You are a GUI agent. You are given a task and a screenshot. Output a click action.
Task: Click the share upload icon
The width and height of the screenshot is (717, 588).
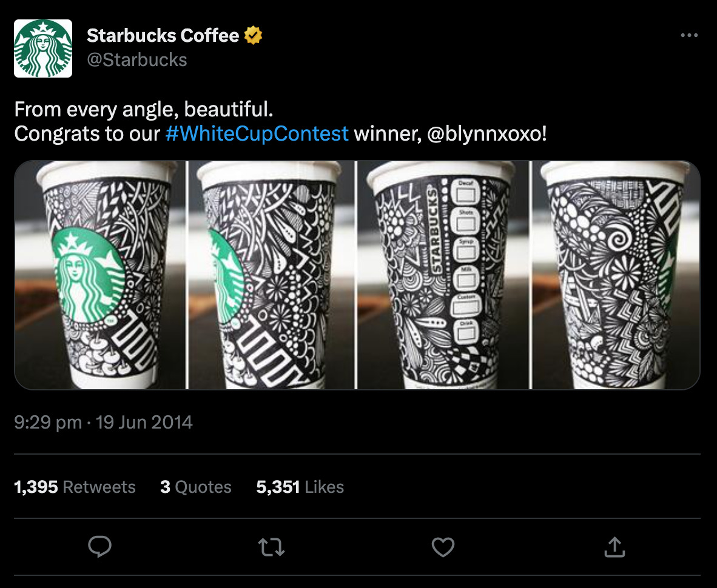click(615, 546)
